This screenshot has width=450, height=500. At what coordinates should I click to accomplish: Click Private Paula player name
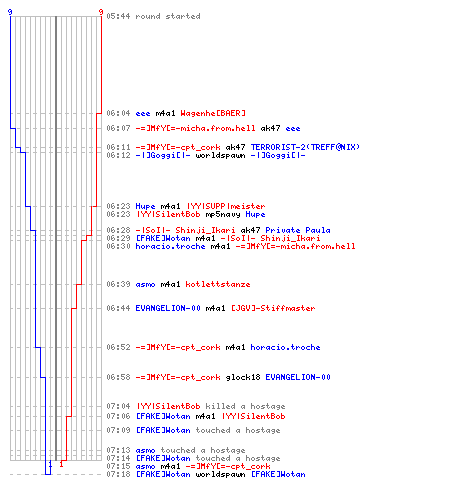(x=298, y=230)
